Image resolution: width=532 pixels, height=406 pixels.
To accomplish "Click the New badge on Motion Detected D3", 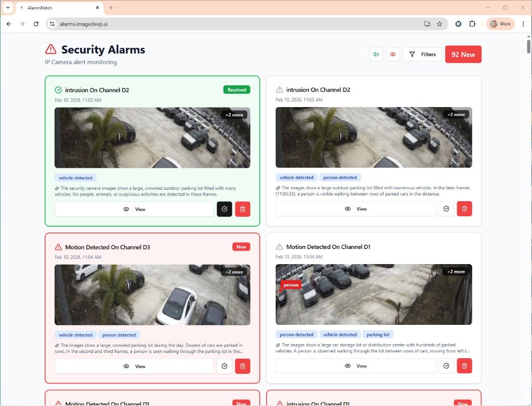I will [x=241, y=247].
